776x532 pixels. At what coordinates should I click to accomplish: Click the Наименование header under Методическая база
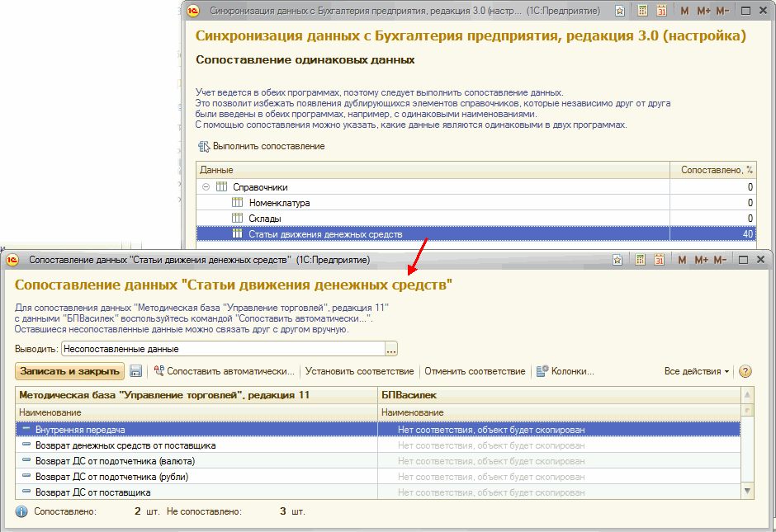[196, 412]
